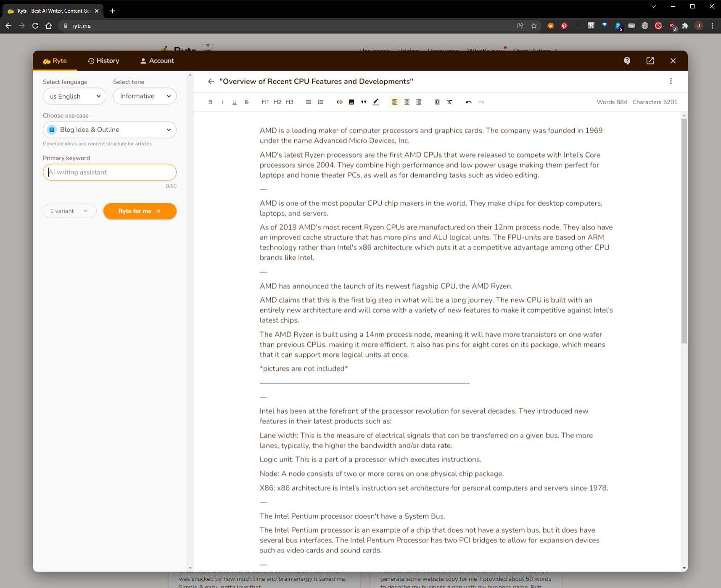Image resolution: width=721 pixels, height=588 pixels.
Task: Undo the last edit
Action: 468,102
